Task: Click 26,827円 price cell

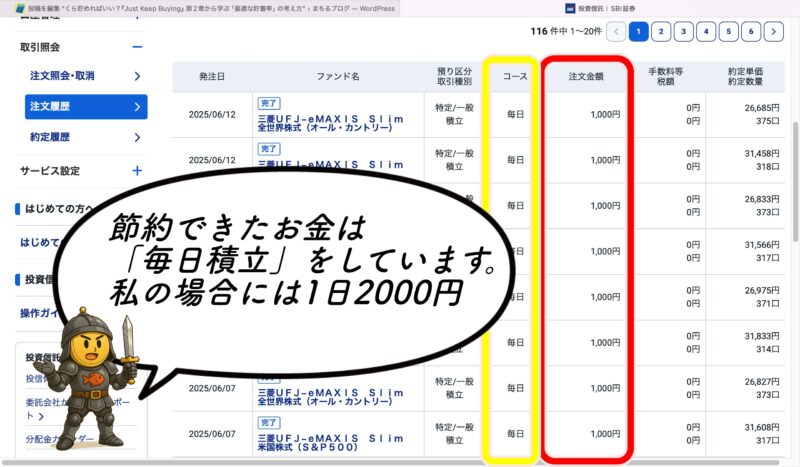Action: (762, 381)
